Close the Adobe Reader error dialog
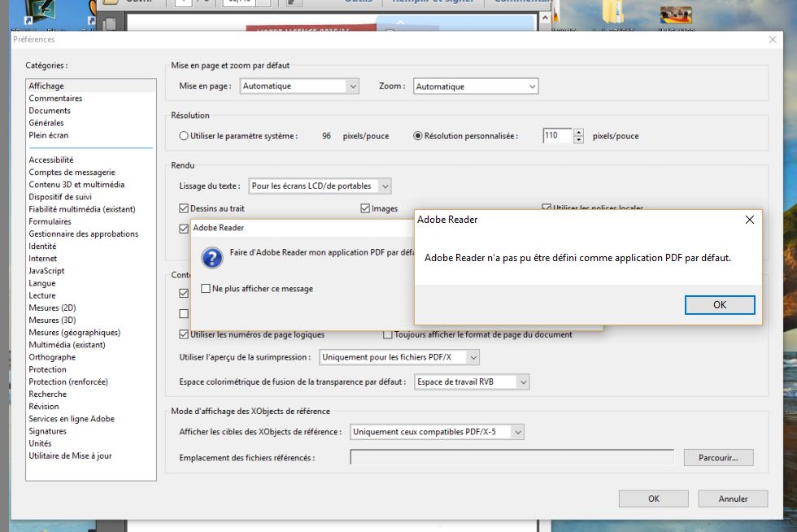Image resolution: width=797 pixels, height=532 pixels. [749, 220]
